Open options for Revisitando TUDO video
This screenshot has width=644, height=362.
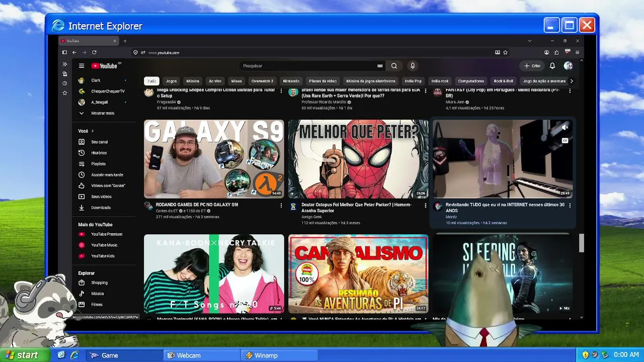click(570, 205)
